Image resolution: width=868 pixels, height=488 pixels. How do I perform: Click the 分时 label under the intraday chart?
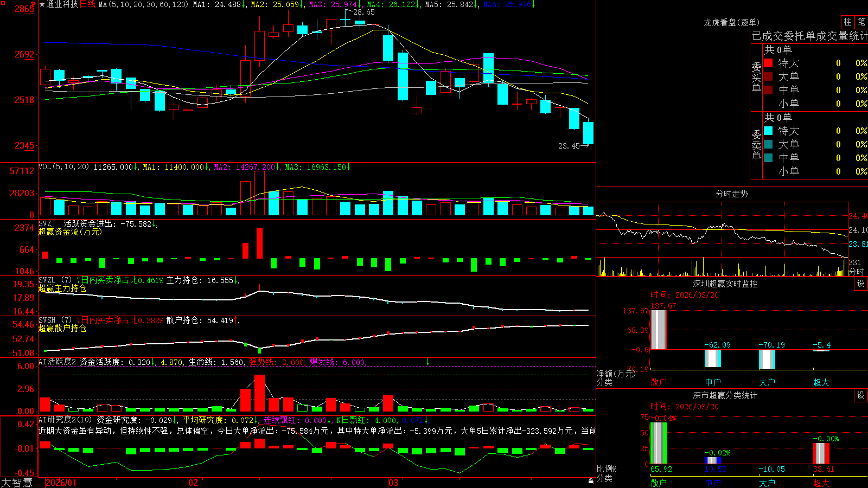pyautogui.click(x=857, y=272)
